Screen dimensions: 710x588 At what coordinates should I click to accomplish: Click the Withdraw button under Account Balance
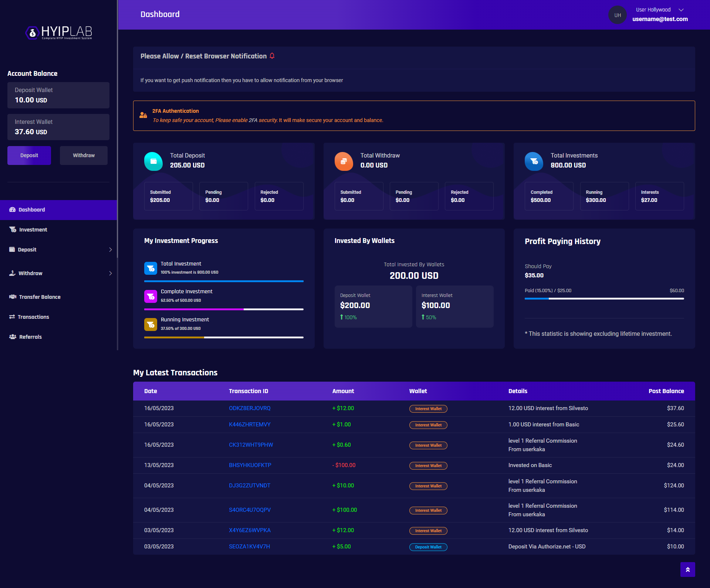click(x=84, y=155)
